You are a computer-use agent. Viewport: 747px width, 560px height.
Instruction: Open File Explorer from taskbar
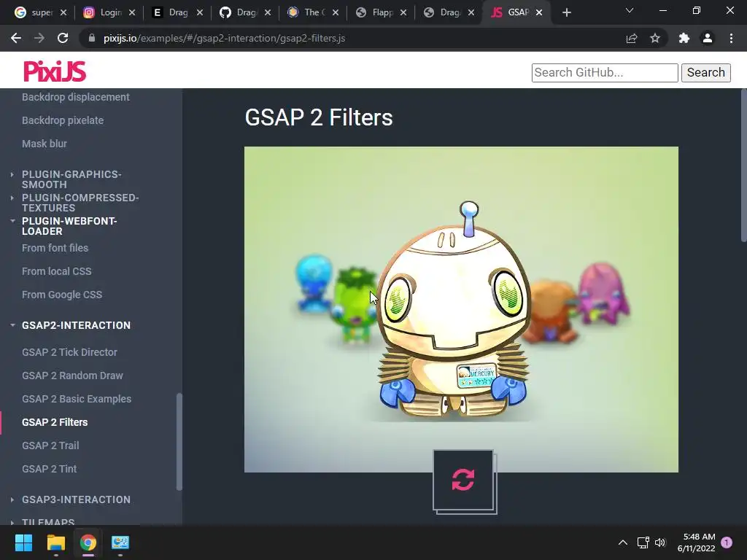[55, 542]
